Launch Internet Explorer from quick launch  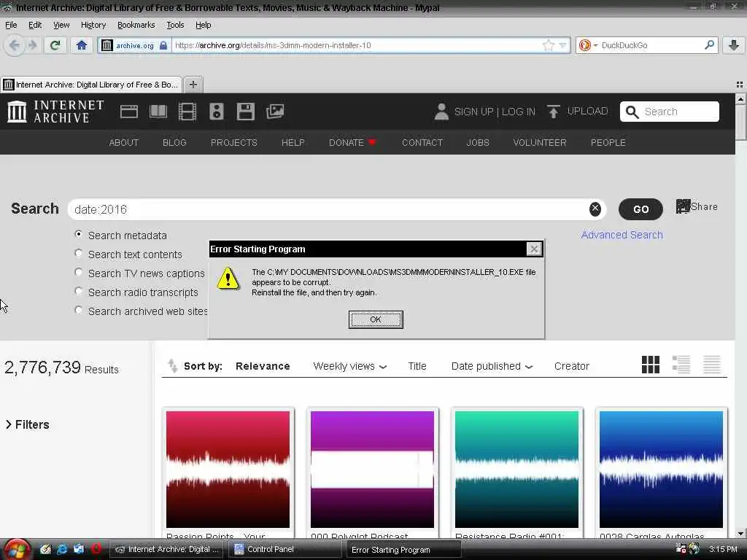(62, 550)
